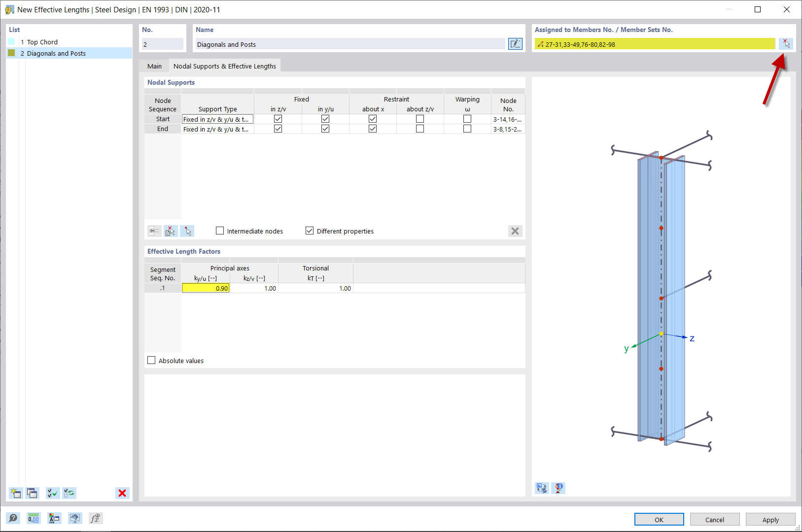Click the Assigned to Members No. field
The image size is (802, 532).
[x=655, y=44]
